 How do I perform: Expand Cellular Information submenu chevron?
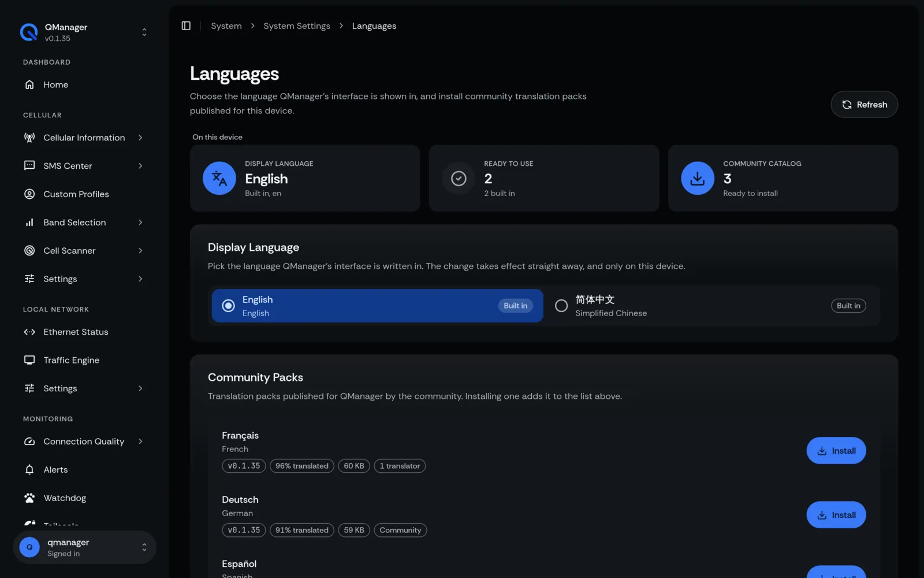click(x=140, y=138)
